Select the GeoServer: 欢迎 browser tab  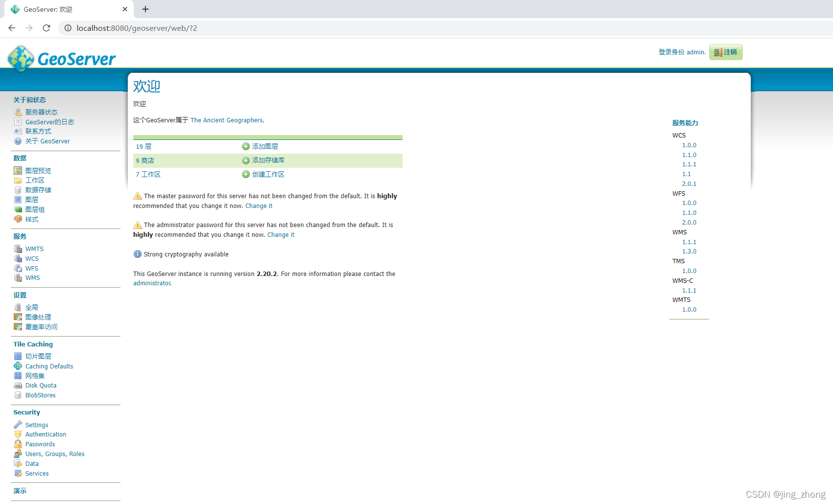click(69, 9)
